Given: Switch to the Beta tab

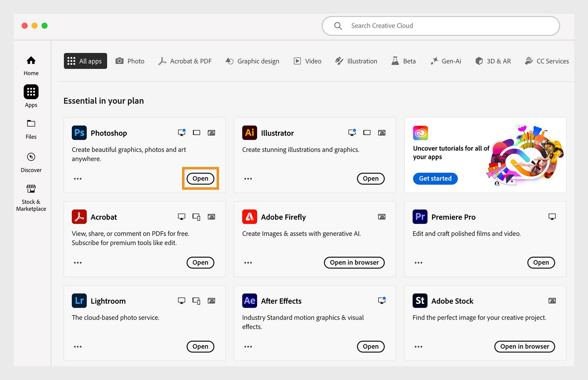Looking at the screenshot, I should tap(403, 61).
